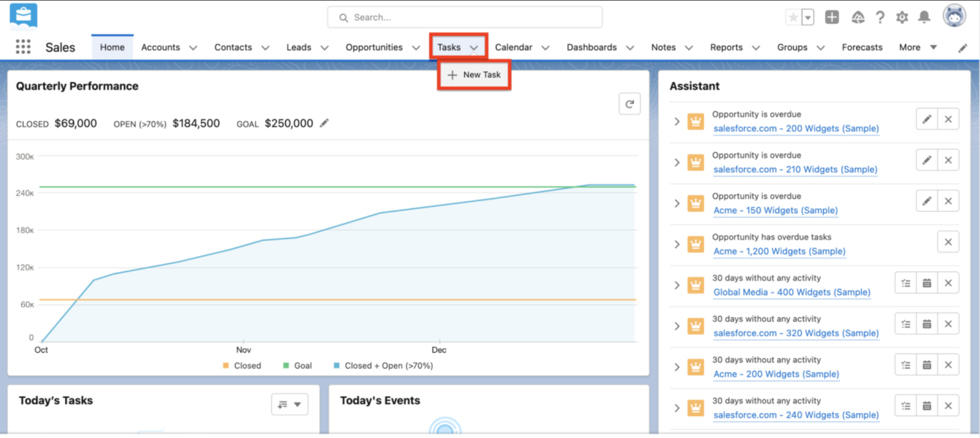The height and width of the screenshot is (438, 980).
Task: Open the favorites list dropdown arrow
Action: [x=808, y=17]
